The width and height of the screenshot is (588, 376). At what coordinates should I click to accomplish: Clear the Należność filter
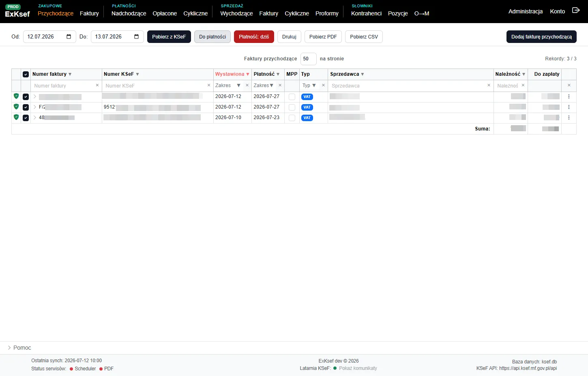coord(523,85)
